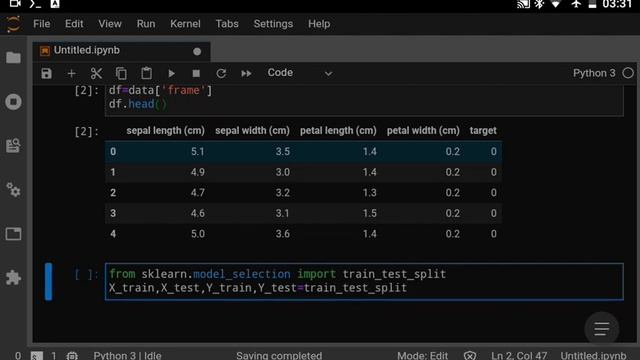Tap the airplane mode icon in the system bar
640x360 pixels.
tap(576, 4)
